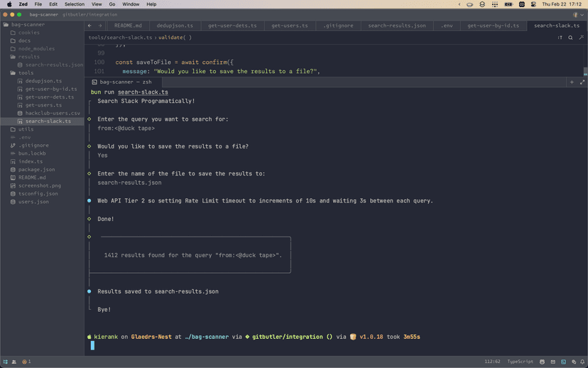The width and height of the screenshot is (588, 368).
Task: Maximize the terminal panel with zoom icon
Action: coord(581,82)
